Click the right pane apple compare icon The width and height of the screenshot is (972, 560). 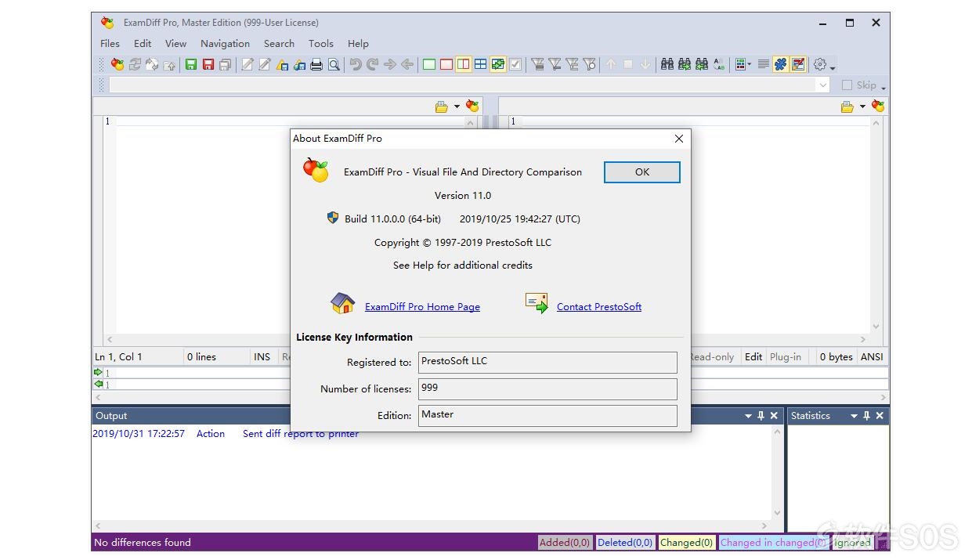[878, 106]
